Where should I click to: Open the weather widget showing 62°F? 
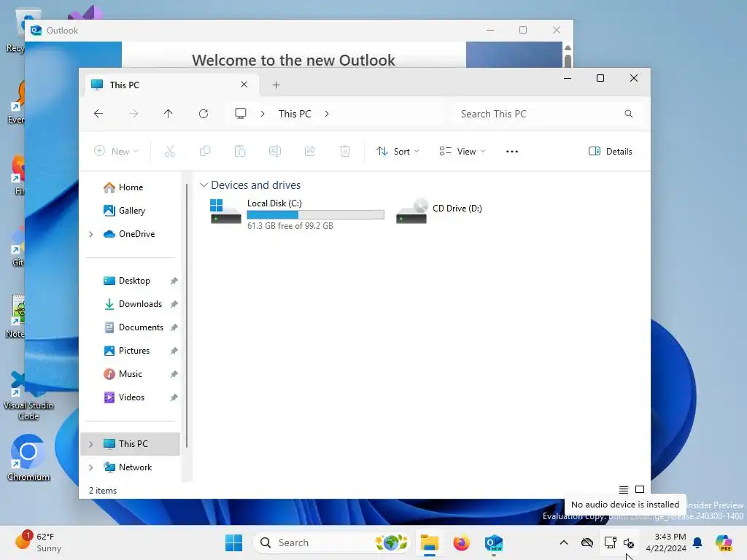(39, 542)
